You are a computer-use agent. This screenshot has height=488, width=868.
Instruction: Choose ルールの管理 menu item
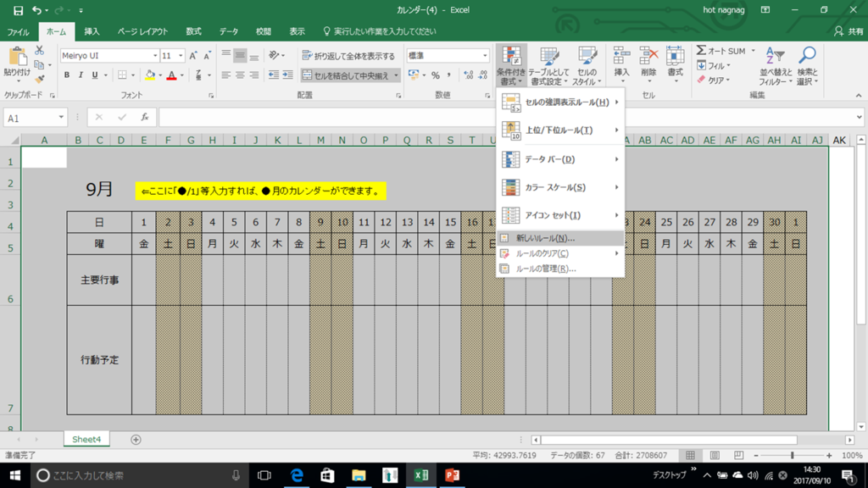[x=560, y=269]
